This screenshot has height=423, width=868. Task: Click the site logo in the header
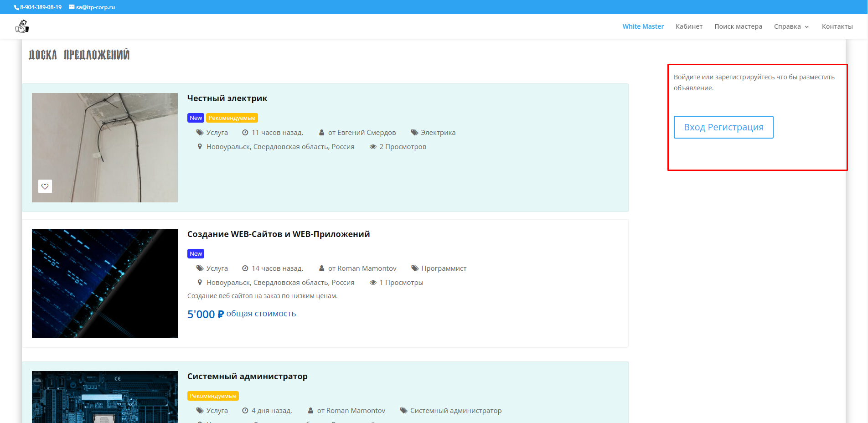(22, 27)
